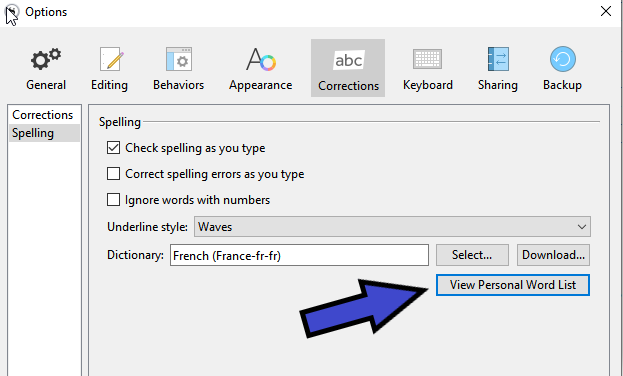The height and width of the screenshot is (376, 623).
Task: Enable Ignore words with numbers
Action: (x=113, y=200)
